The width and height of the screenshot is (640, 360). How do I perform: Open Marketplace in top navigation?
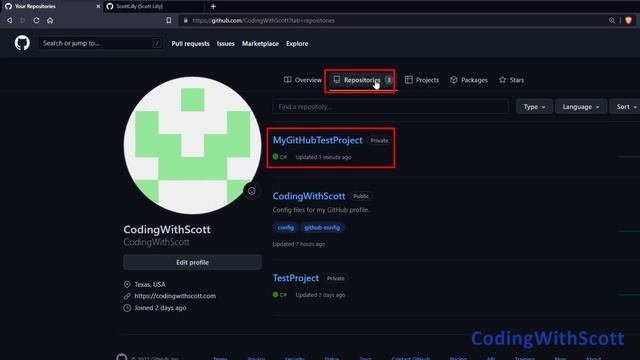(x=260, y=44)
